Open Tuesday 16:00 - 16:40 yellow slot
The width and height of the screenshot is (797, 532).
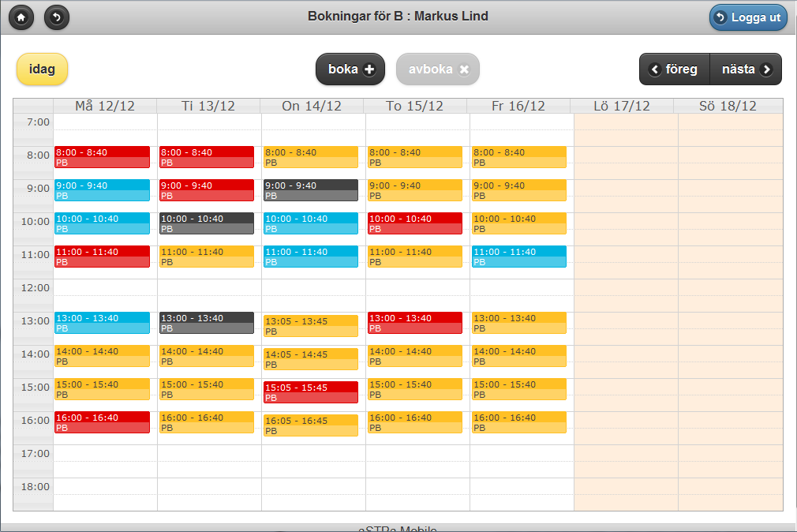[x=207, y=422]
